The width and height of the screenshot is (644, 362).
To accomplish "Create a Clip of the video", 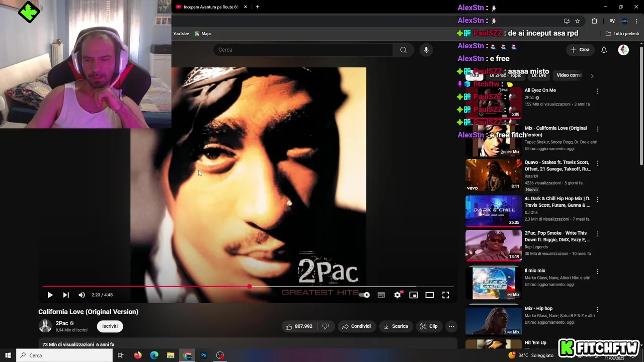I will pos(429,326).
